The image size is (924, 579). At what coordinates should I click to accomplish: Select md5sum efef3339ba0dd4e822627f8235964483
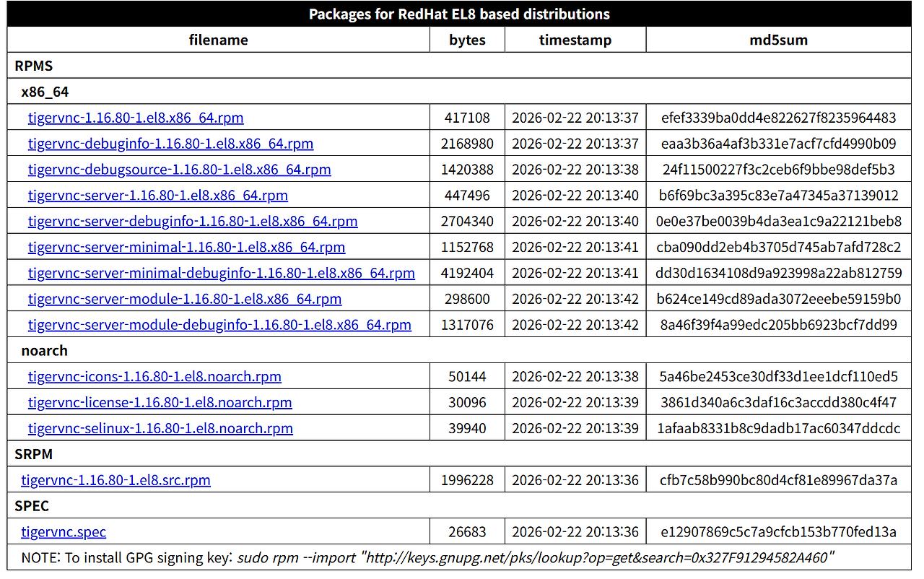[779, 118]
